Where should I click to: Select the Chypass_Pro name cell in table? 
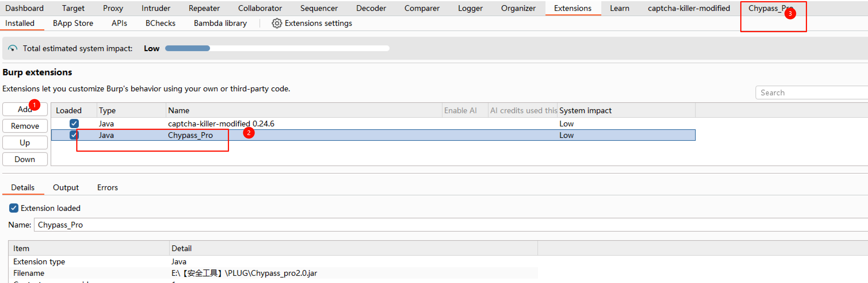(190, 135)
